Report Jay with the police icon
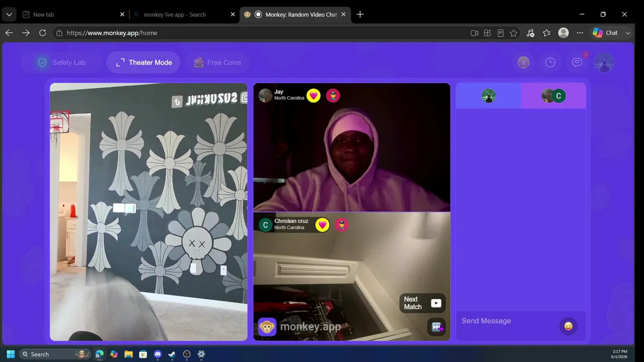This screenshot has width=644, height=362. coord(333,96)
